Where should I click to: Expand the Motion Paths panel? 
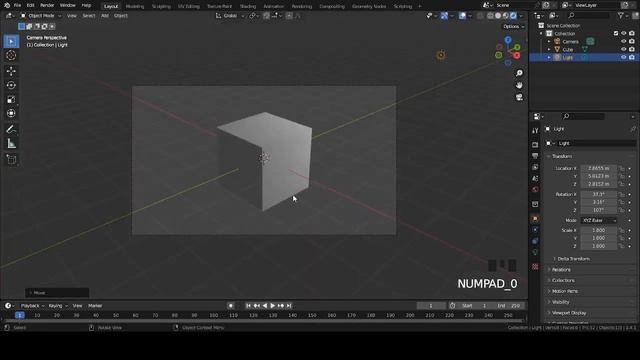coord(565,291)
